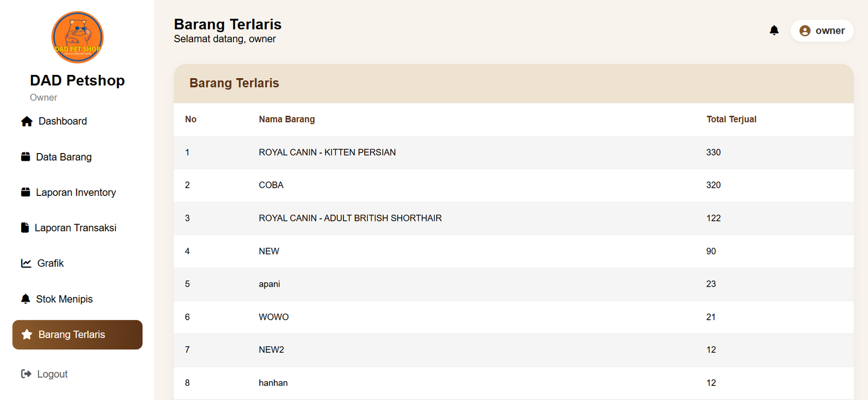Click the Data Barang box icon

pyautogui.click(x=25, y=157)
